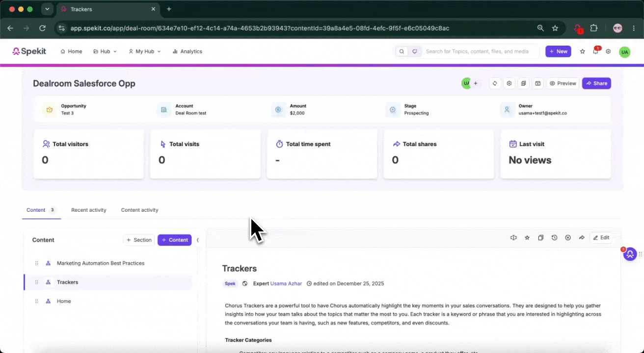Click the Spekit logo

coord(29,51)
